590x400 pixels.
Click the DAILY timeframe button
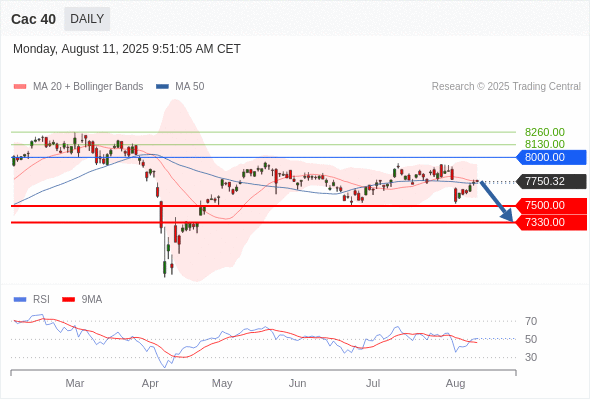pos(87,19)
